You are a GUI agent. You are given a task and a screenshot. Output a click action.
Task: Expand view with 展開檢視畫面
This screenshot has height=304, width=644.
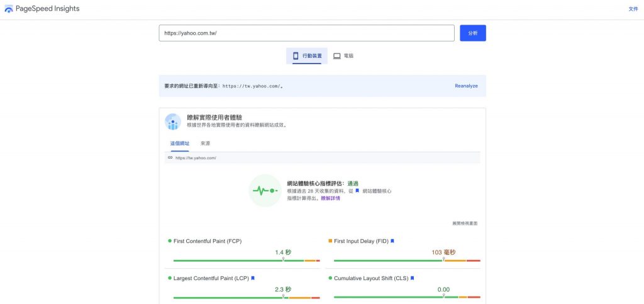[465, 223]
